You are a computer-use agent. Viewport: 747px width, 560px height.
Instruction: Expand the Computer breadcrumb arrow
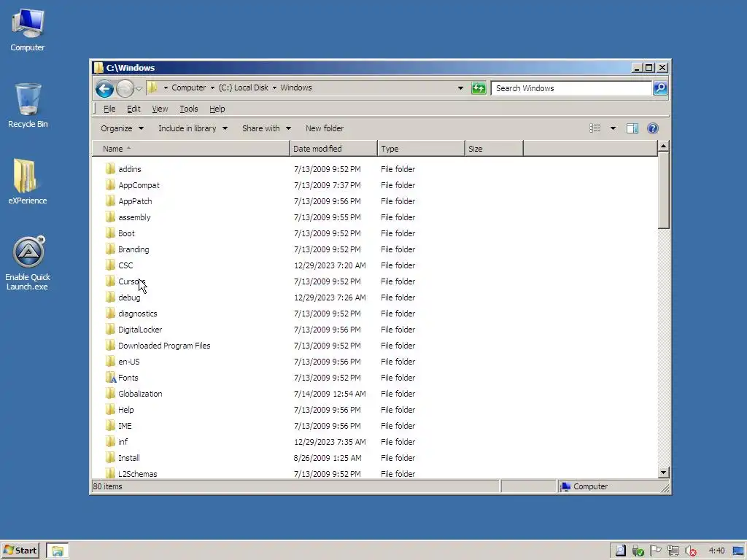coord(212,87)
